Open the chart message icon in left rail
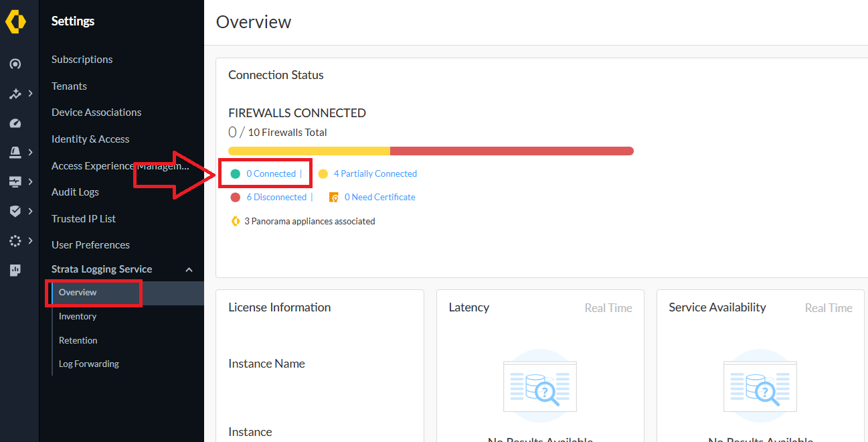 pyautogui.click(x=15, y=271)
